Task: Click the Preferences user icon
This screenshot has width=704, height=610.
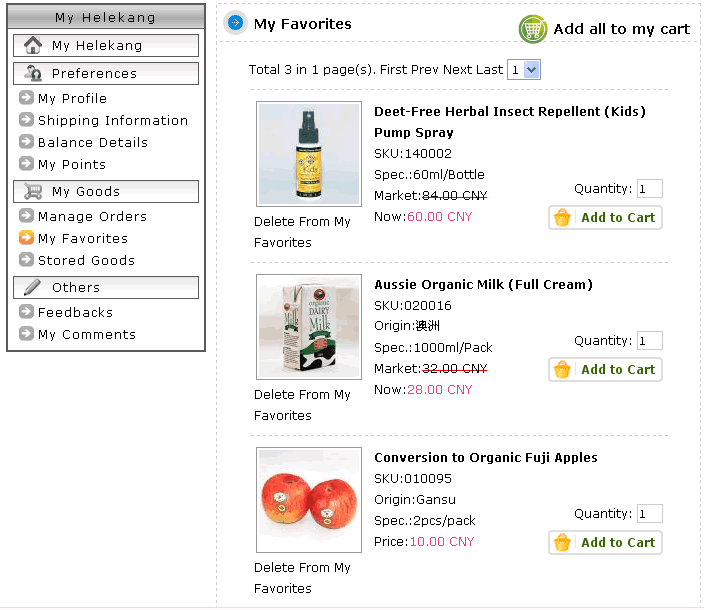Action: 33,73
